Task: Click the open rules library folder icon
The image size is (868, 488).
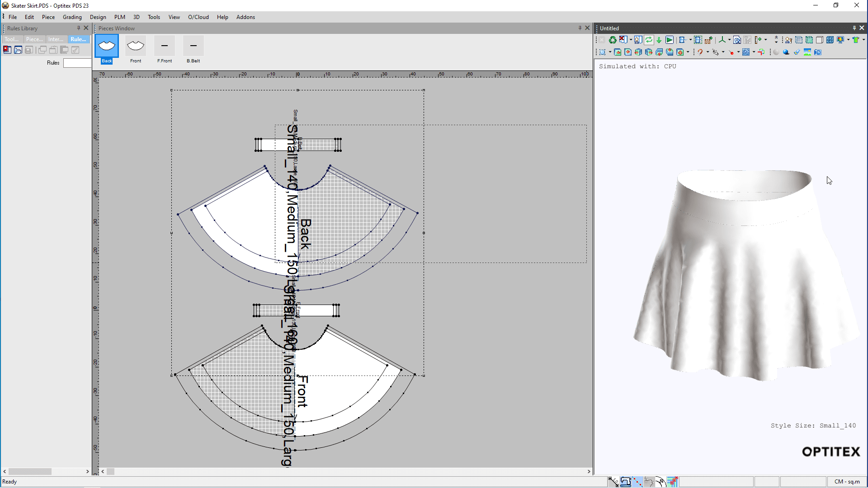Action: pos(18,50)
